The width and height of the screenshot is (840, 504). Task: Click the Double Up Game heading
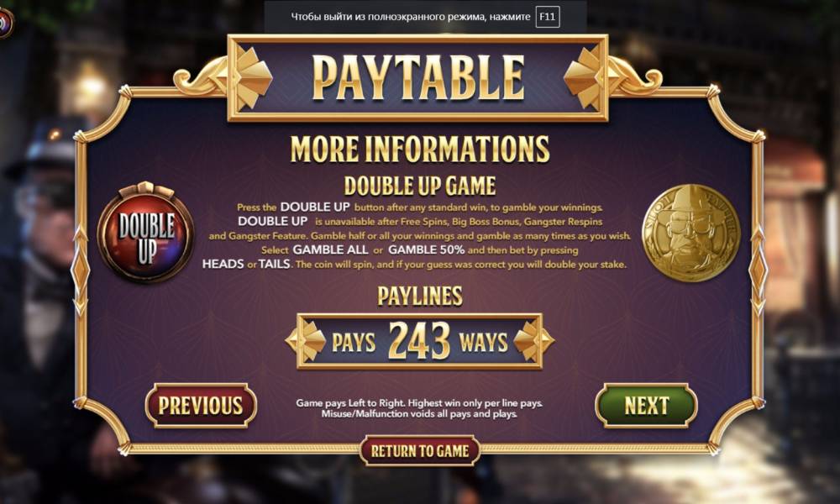tap(420, 186)
